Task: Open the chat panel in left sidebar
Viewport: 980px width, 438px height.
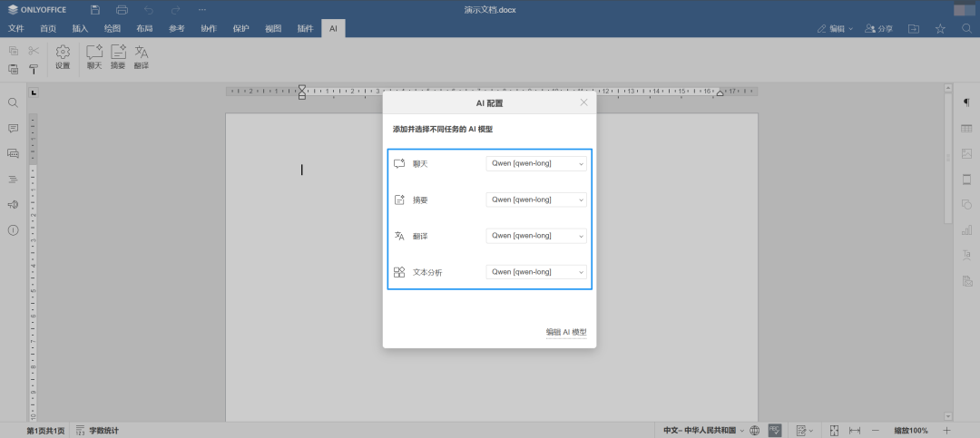Action: [13, 153]
